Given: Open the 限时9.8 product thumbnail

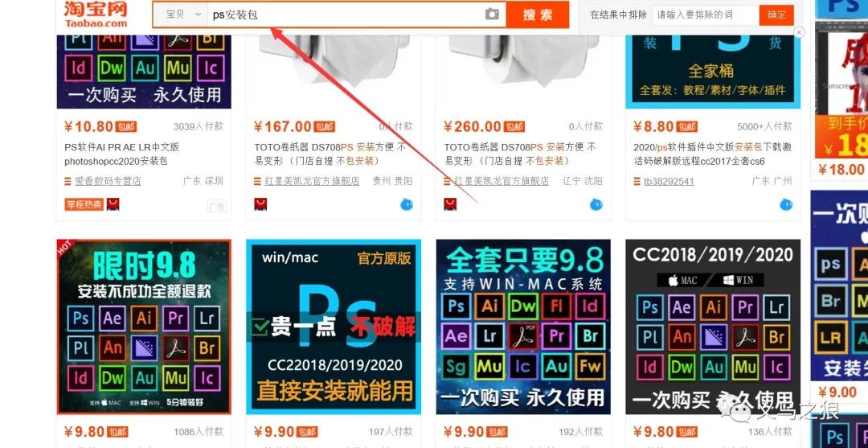Looking at the screenshot, I should [x=144, y=326].
